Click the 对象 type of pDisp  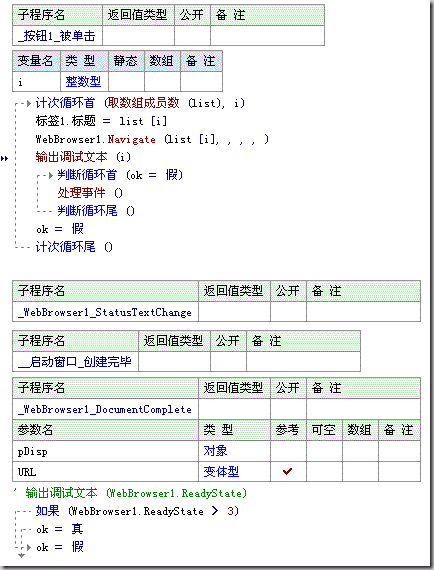pos(215,451)
